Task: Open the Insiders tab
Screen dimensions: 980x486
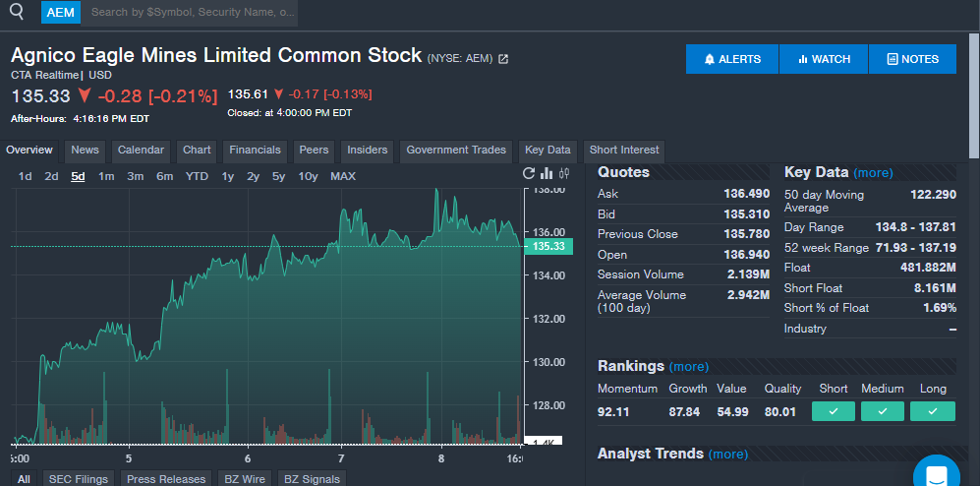Action: point(368,151)
